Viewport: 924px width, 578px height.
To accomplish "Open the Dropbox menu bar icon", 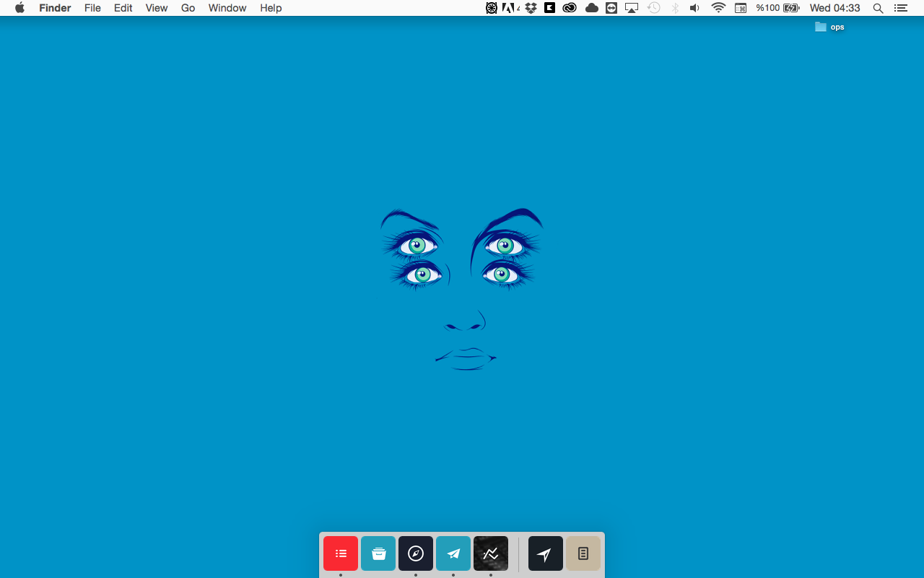I will pos(531,8).
